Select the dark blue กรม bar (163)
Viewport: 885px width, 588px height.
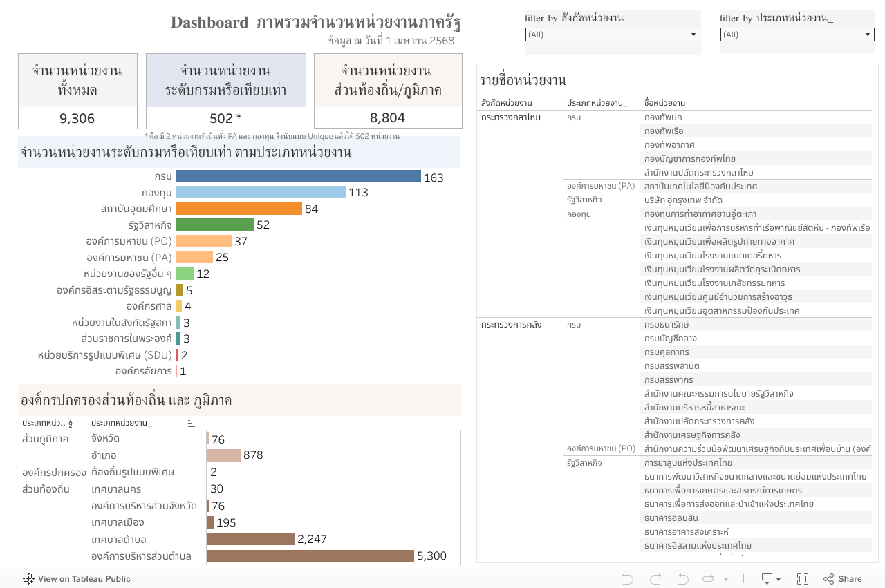[x=298, y=177]
